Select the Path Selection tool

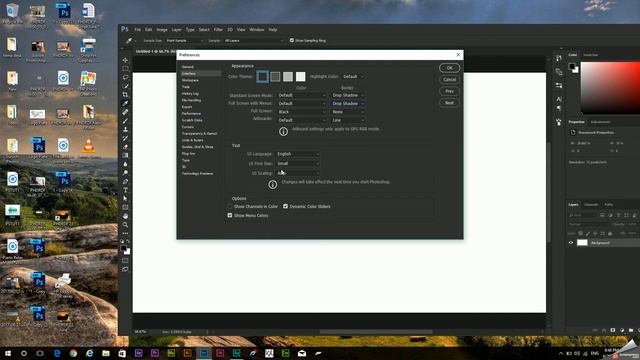tap(125, 199)
